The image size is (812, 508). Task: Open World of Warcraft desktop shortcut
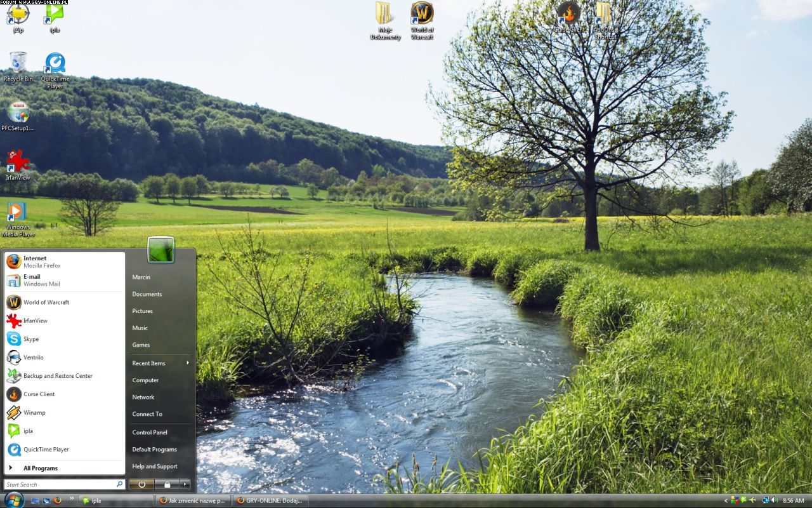(422, 15)
